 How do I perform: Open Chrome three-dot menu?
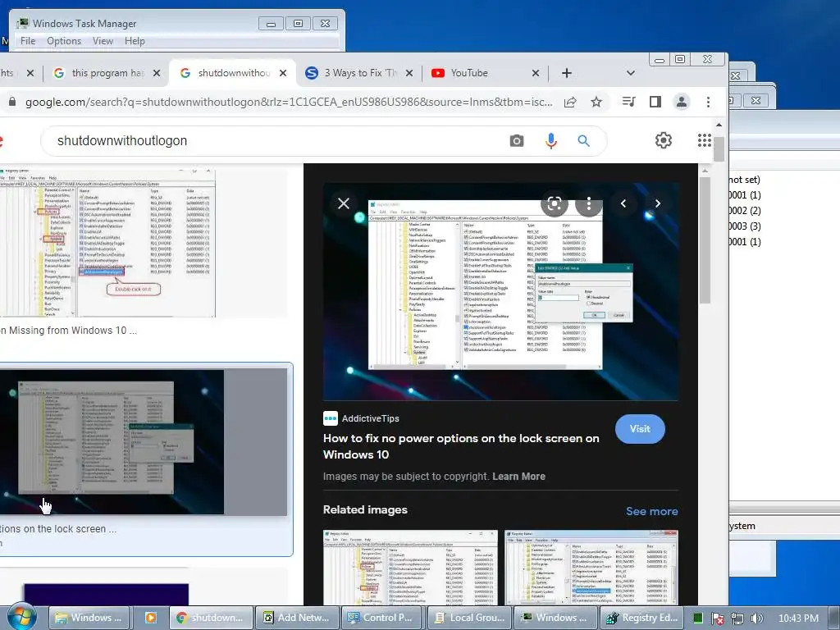point(708,102)
